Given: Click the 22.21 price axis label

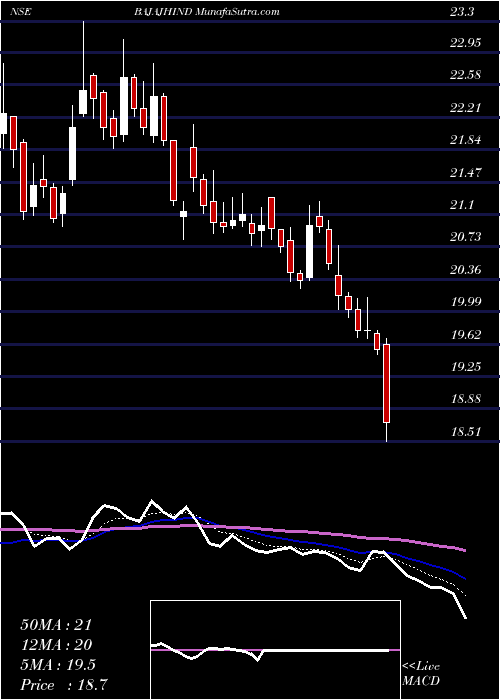Looking at the screenshot, I should tap(466, 108).
